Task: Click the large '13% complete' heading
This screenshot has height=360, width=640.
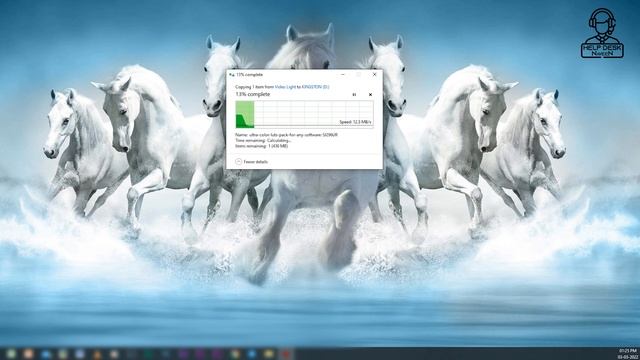Action: tap(253, 94)
